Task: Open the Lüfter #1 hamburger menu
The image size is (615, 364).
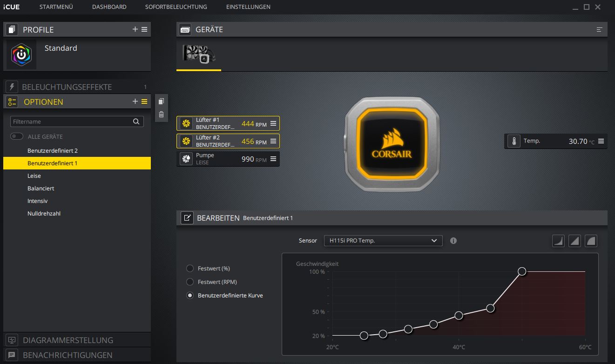Action: pyautogui.click(x=273, y=123)
